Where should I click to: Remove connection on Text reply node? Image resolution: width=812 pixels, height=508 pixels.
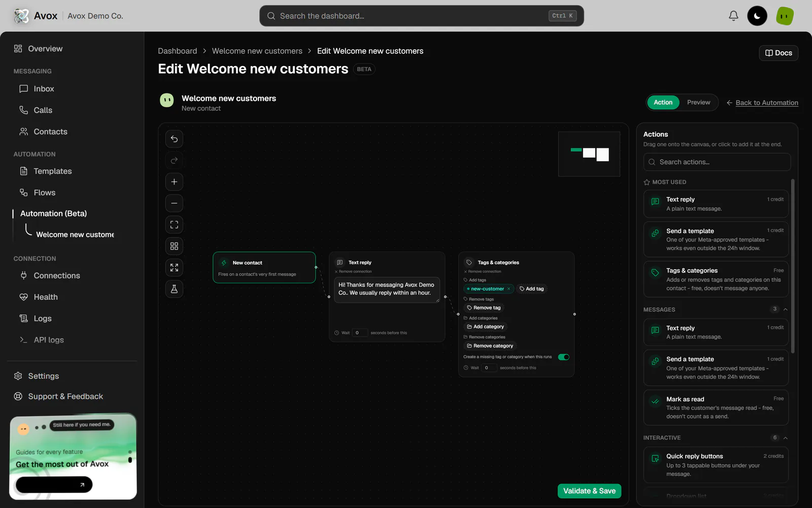point(353,272)
